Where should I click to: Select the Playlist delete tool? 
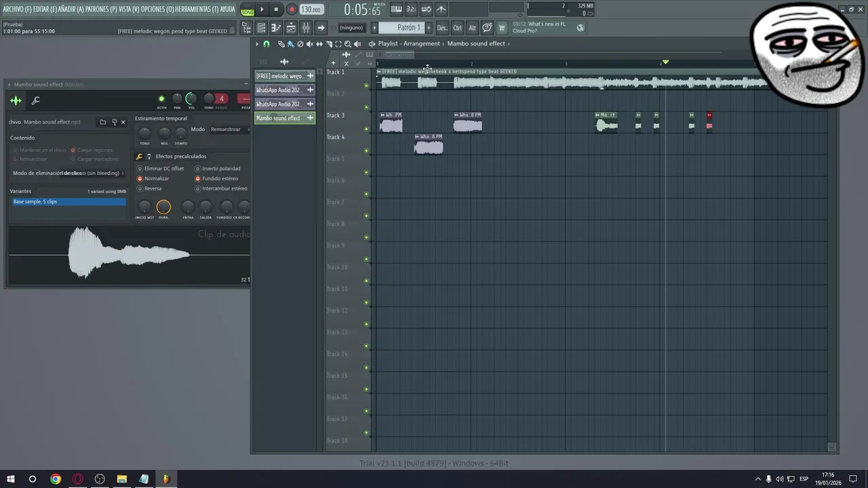[300, 43]
